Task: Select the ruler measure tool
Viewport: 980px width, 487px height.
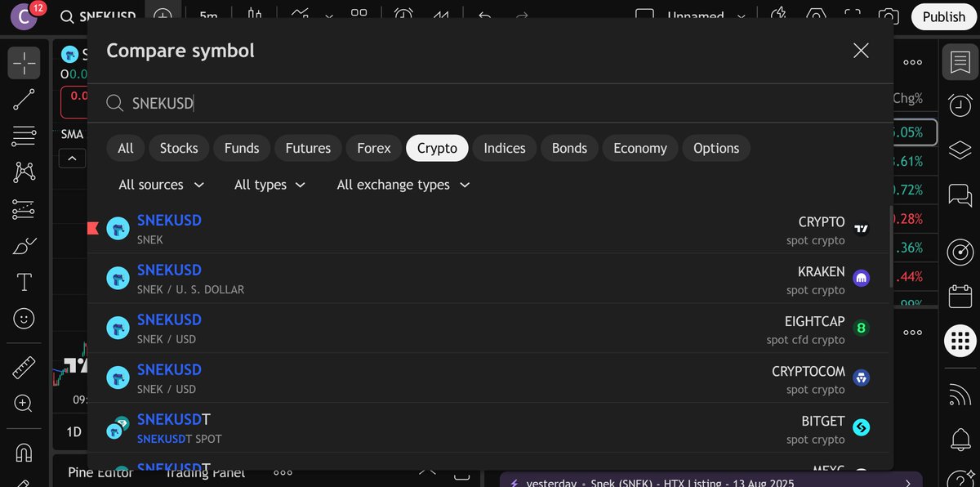Action: (x=24, y=367)
